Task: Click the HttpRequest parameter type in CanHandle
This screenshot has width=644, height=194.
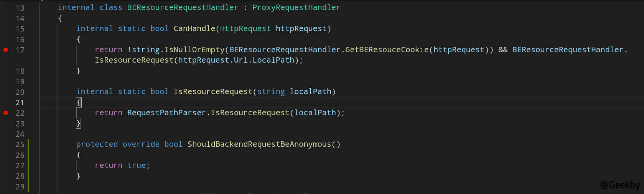Action: pyautogui.click(x=245, y=29)
